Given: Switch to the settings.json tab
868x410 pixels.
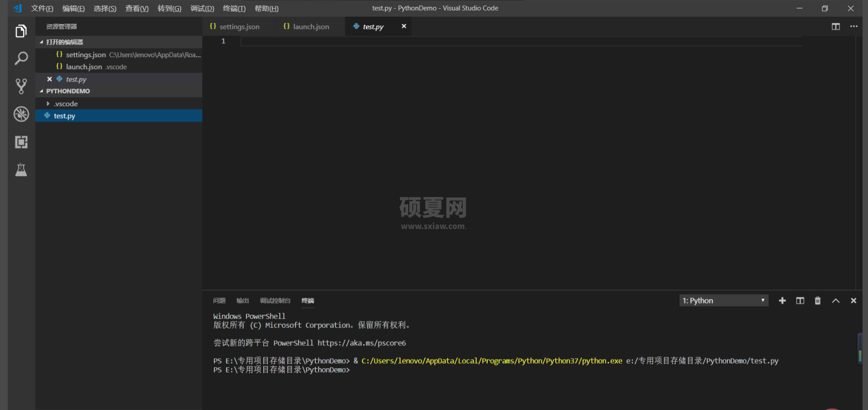Looking at the screenshot, I should [x=239, y=27].
